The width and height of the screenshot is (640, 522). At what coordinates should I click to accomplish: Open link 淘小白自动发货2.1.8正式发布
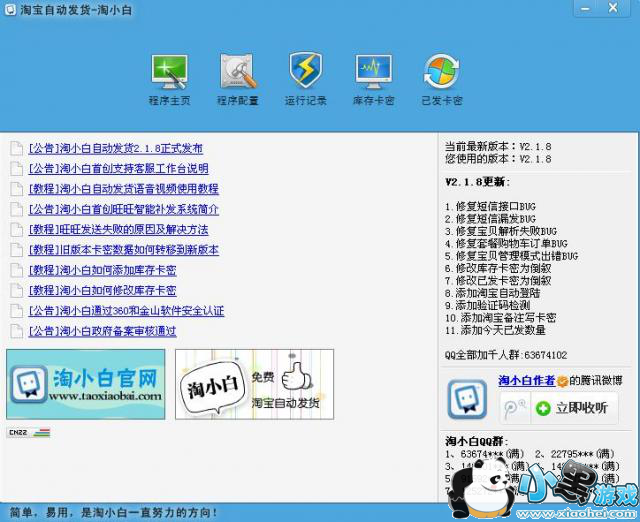tap(116, 149)
